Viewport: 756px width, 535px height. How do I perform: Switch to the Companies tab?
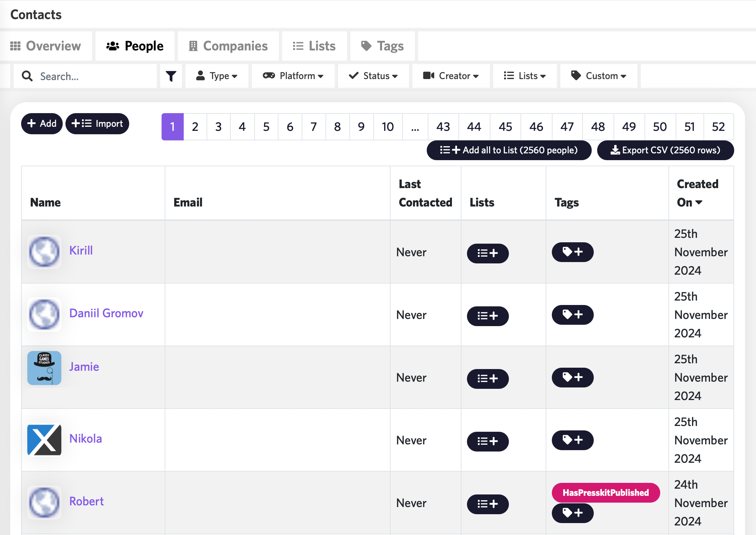click(228, 46)
